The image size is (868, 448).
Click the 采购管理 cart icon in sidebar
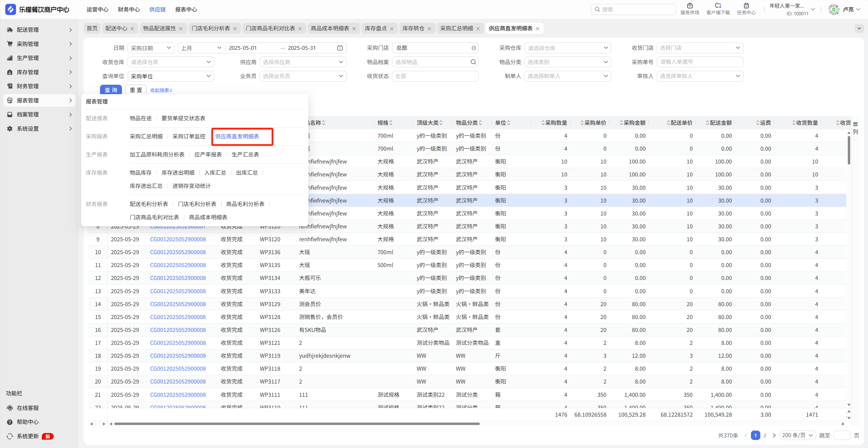pyautogui.click(x=10, y=44)
